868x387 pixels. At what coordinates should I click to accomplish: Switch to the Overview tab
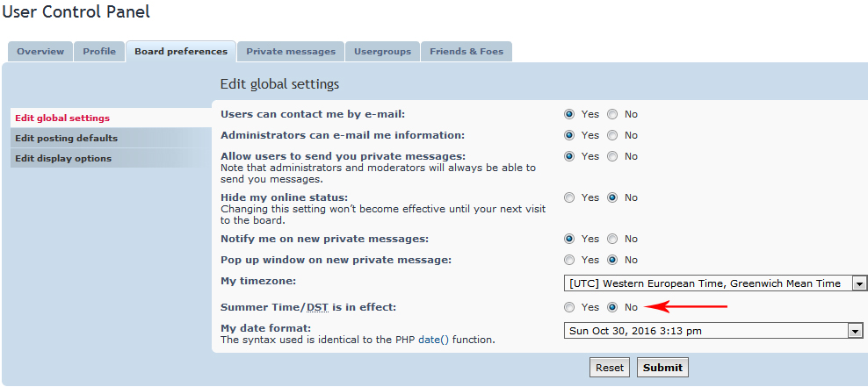pyautogui.click(x=40, y=52)
